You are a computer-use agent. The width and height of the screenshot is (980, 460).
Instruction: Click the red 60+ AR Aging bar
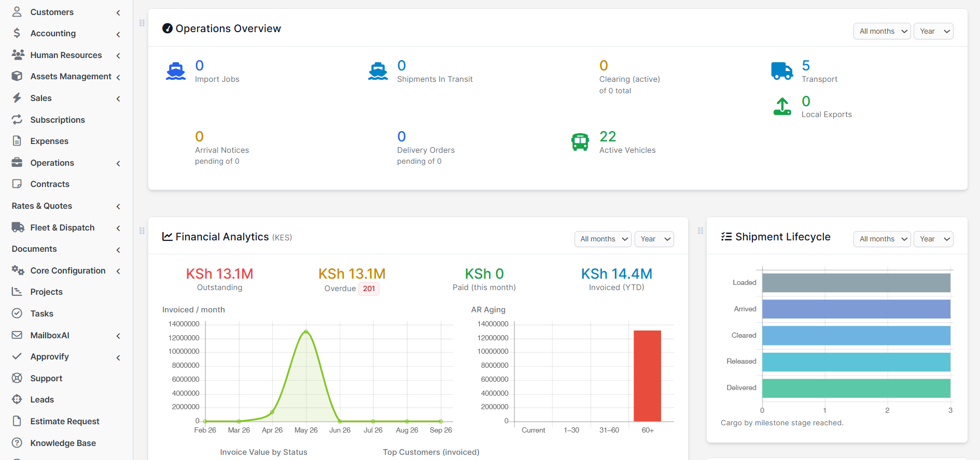tap(647, 376)
